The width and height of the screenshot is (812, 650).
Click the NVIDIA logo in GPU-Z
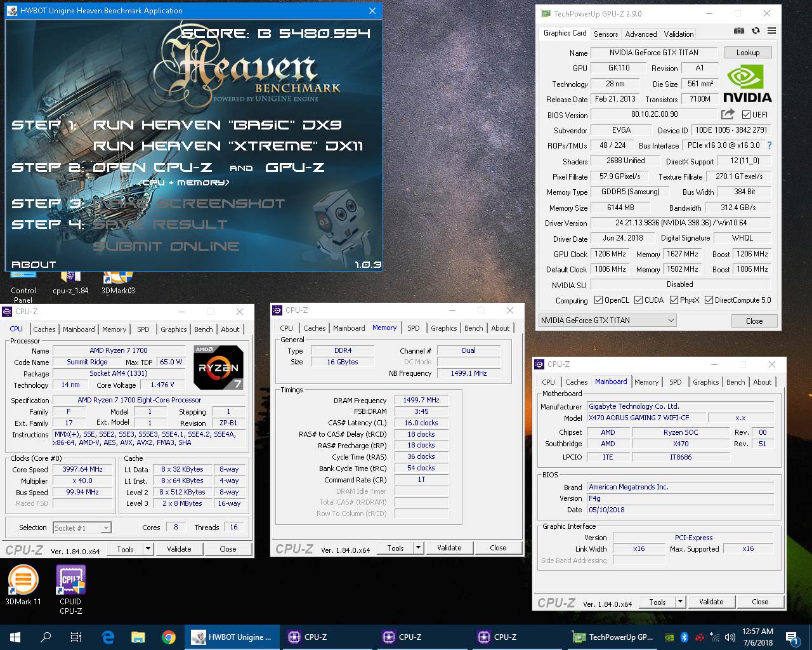tap(747, 84)
